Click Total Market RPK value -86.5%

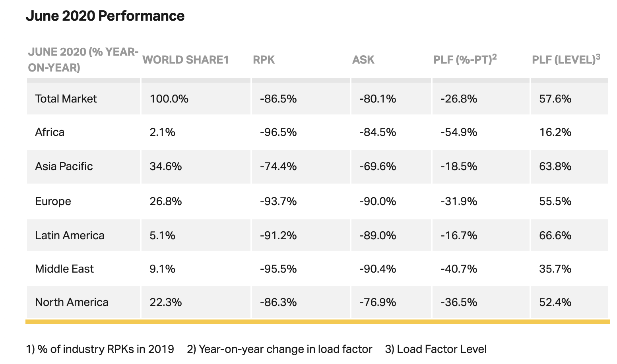tap(278, 99)
